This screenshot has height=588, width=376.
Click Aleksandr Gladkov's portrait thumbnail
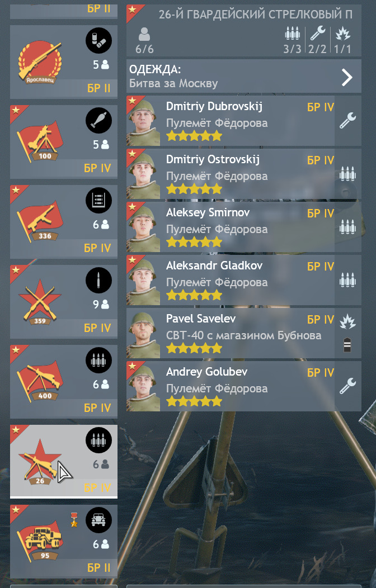point(143,281)
